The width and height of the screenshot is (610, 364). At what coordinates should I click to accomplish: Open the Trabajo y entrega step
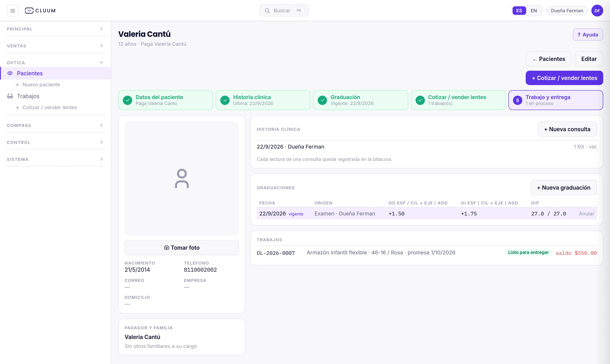(x=556, y=100)
